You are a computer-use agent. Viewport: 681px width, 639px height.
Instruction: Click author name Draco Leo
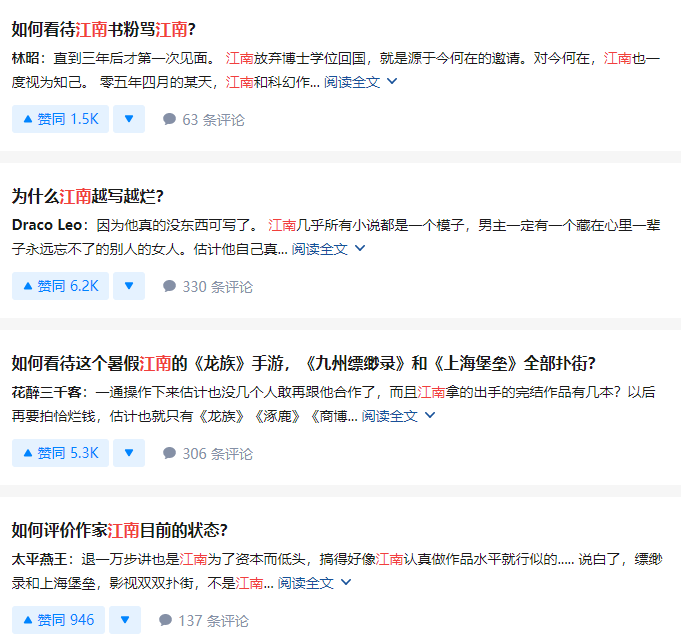[x=46, y=225]
